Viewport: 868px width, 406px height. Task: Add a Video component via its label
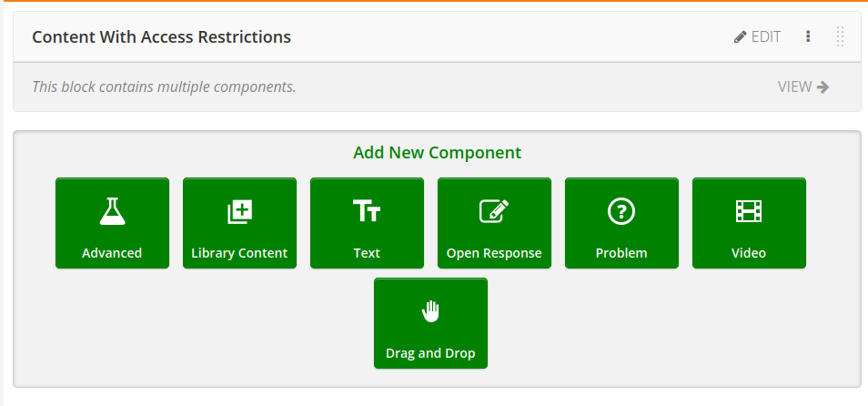pyautogui.click(x=749, y=253)
